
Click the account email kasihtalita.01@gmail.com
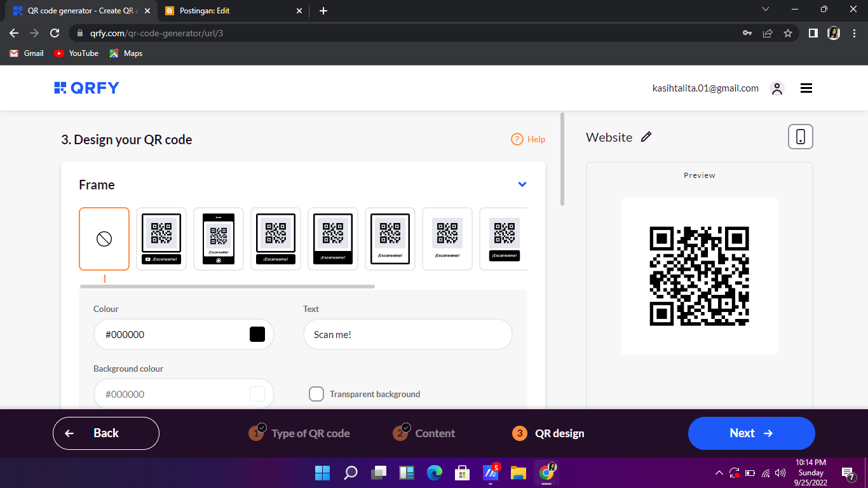tap(705, 88)
